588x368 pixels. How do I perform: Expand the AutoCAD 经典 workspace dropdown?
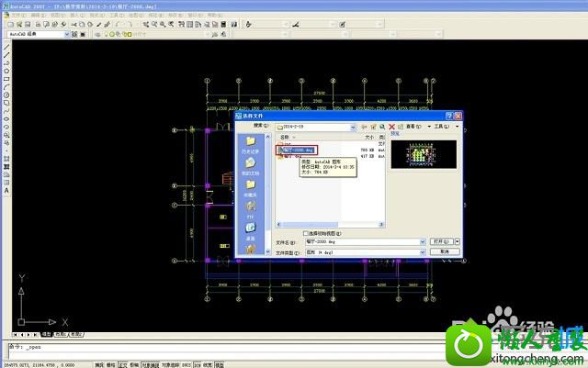point(67,34)
